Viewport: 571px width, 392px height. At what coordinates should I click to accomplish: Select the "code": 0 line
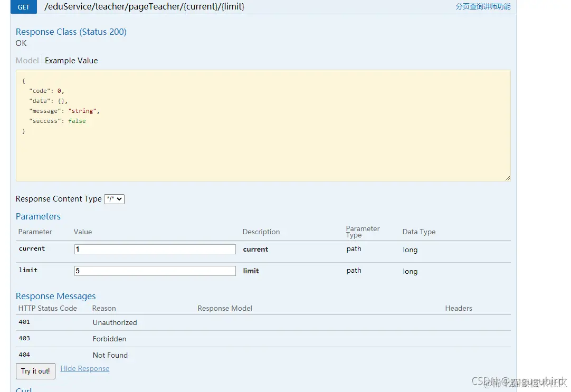click(46, 91)
